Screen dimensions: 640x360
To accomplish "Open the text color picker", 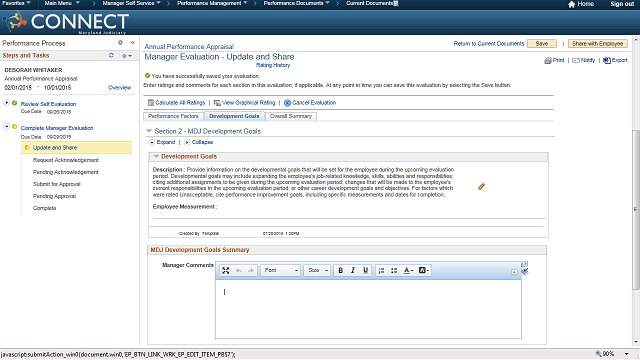I will (408, 270).
